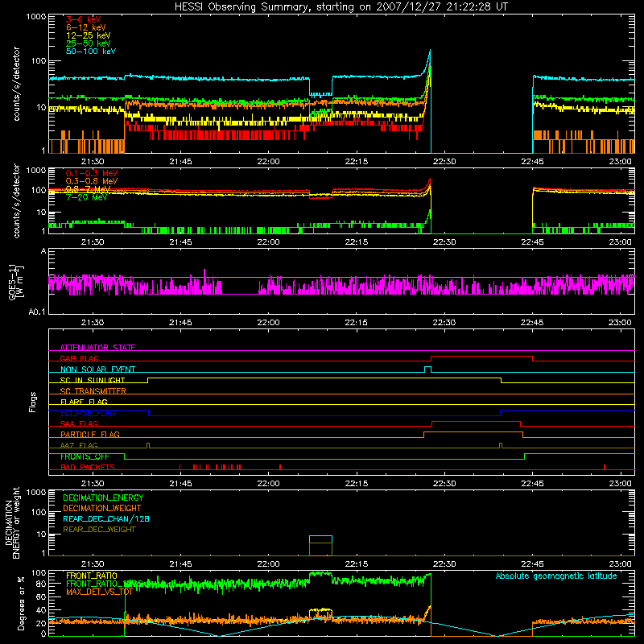Click the DECIMATION_WEIGHT legend label
The height and width of the screenshot is (644, 644).
(102, 508)
